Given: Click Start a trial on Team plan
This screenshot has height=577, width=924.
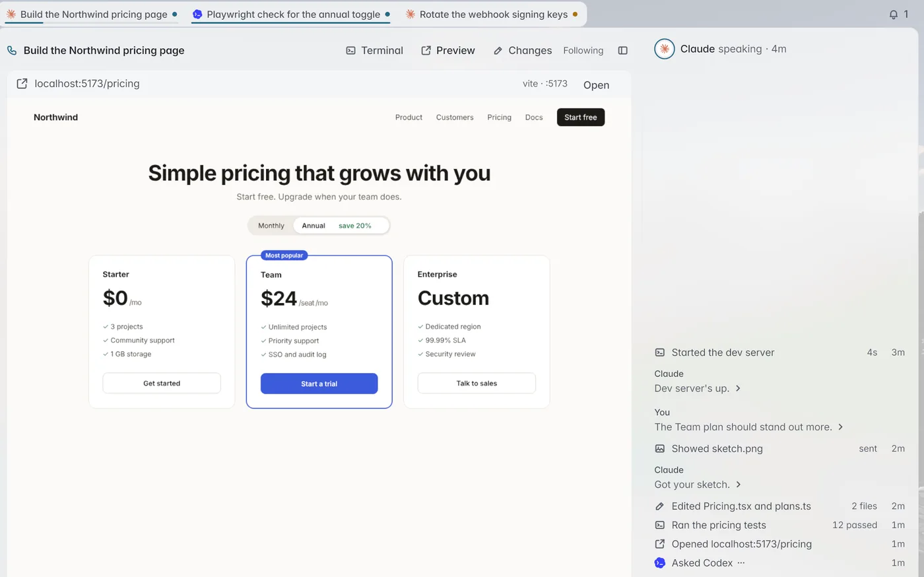Looking at the screenshot, I should [x=319, y=384].
